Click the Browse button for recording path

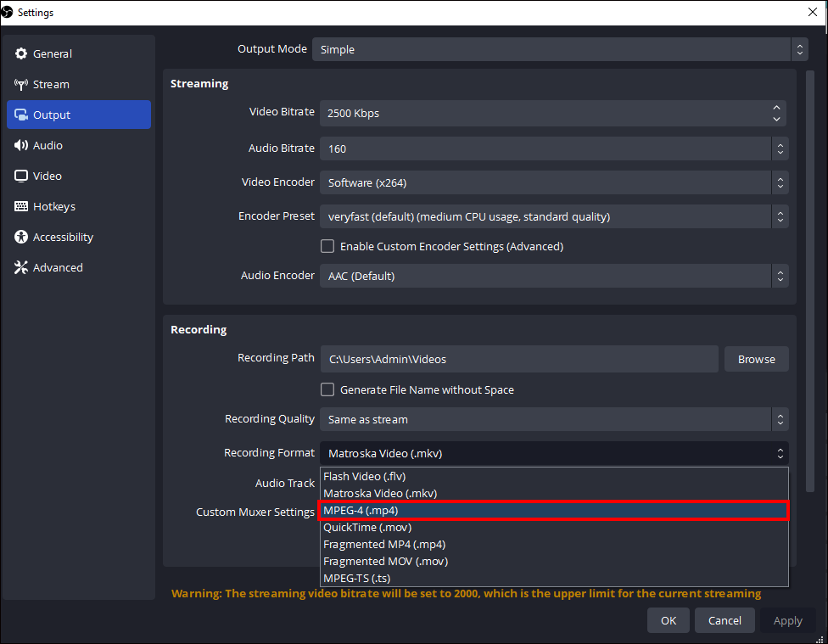point(756,359)
